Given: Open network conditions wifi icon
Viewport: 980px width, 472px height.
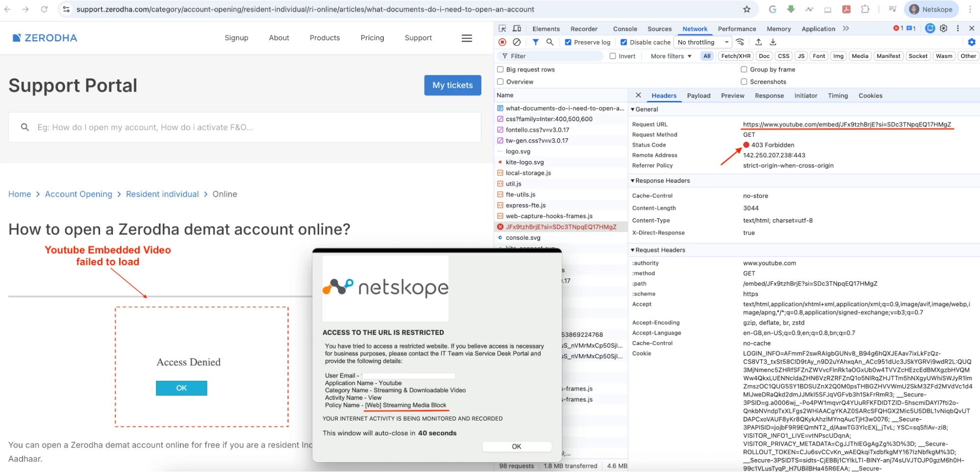Looking at the screenshot, I should coord(740,42).
